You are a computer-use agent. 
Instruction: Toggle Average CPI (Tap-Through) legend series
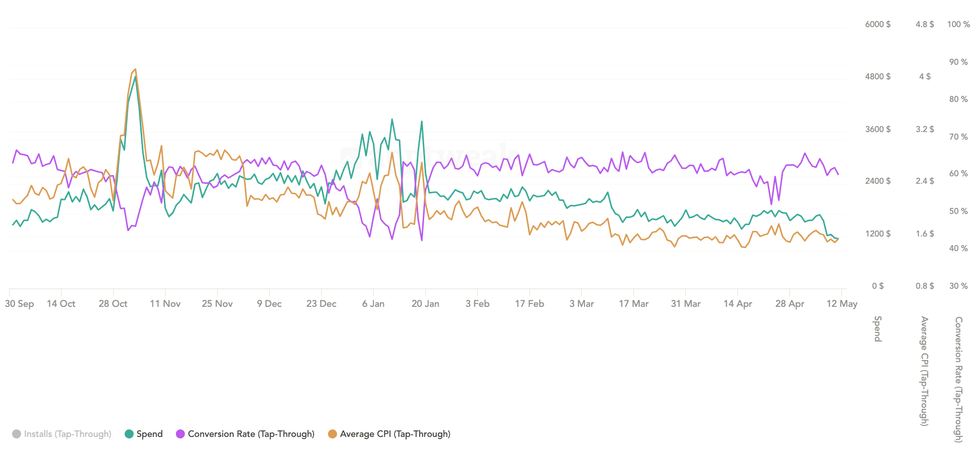coord(395,434)
